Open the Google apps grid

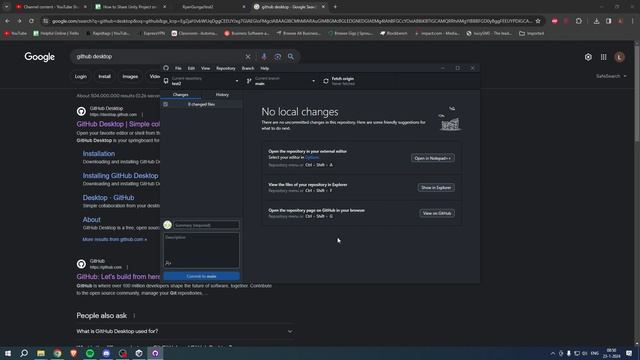[604, 57]
